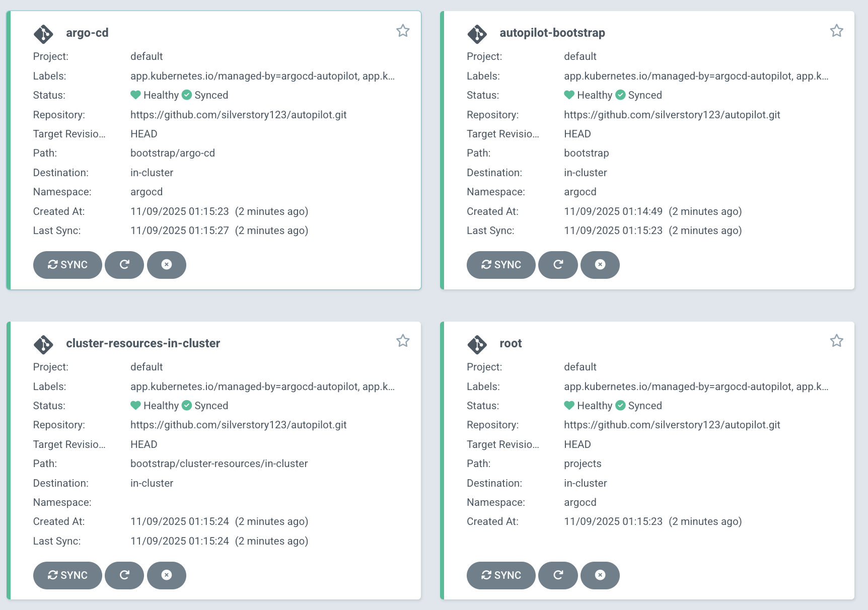Click autopilot-bootstrap repository URL

pos(672,115)
